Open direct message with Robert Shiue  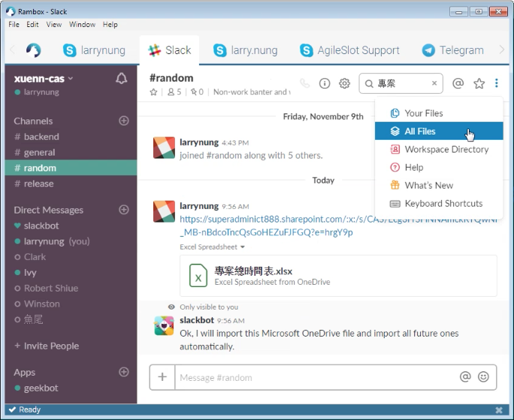71,289
